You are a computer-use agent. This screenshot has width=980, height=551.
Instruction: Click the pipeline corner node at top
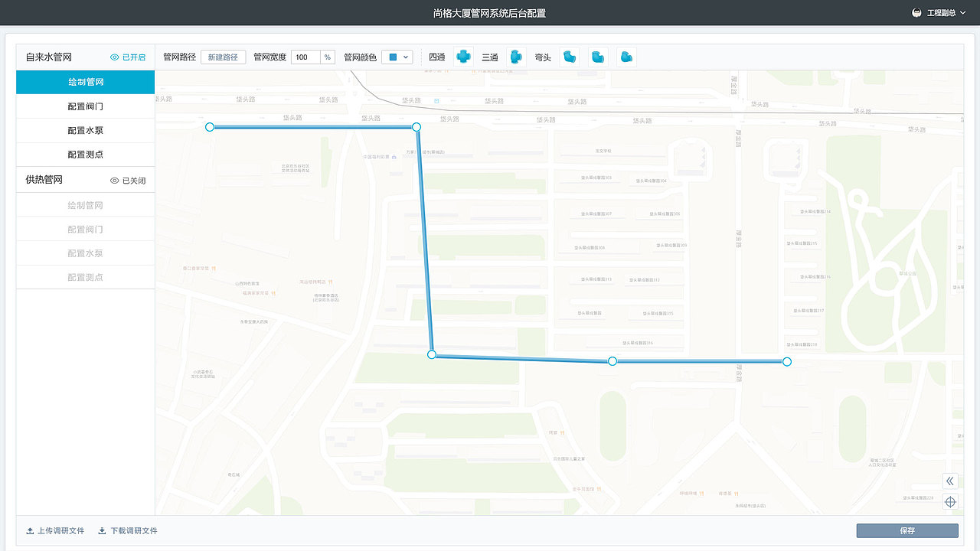click(x=416, y=127)
